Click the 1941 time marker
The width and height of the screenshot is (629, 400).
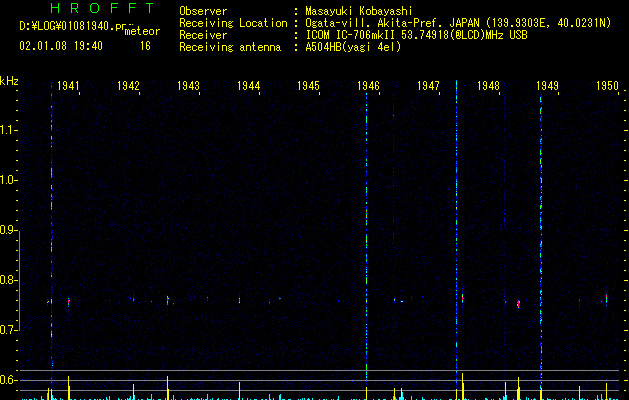click(x=68, y=85)
